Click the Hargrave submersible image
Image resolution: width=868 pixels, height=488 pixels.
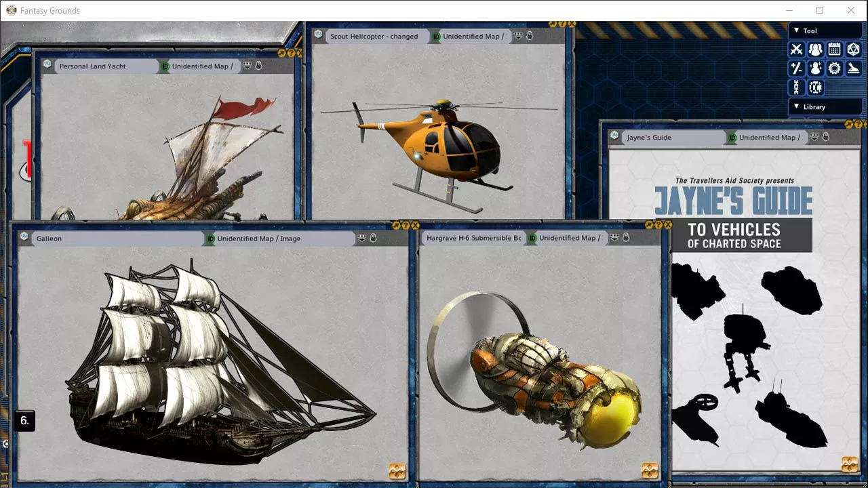point(534,369)
